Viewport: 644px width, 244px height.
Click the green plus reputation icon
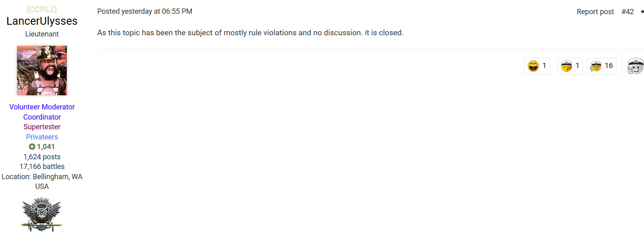[x=32, y=147]
